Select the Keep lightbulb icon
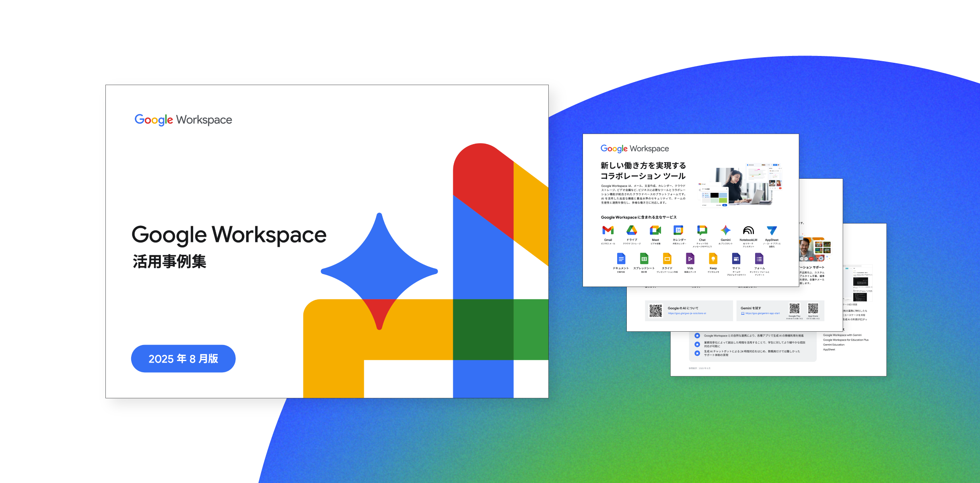 (x=713, y=258)
